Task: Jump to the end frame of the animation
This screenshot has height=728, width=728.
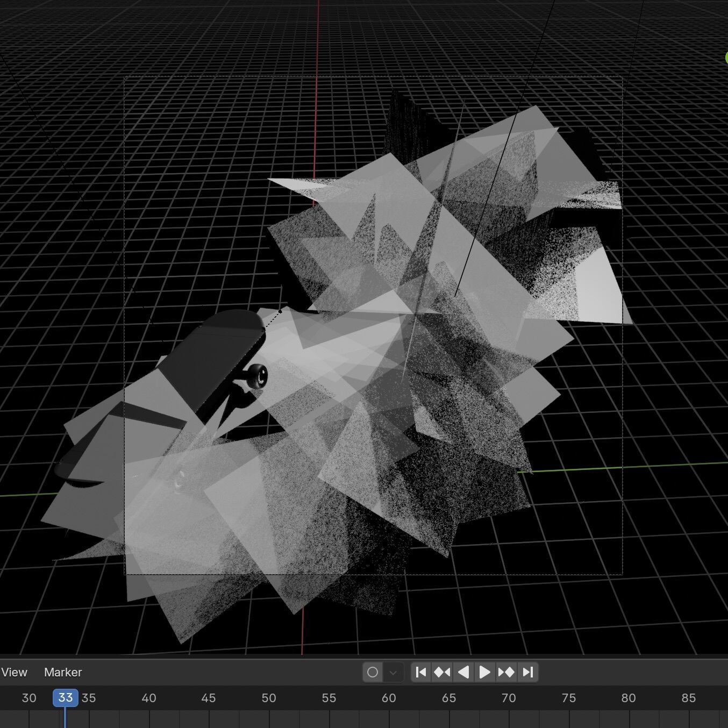Action: tap(528, 672)
